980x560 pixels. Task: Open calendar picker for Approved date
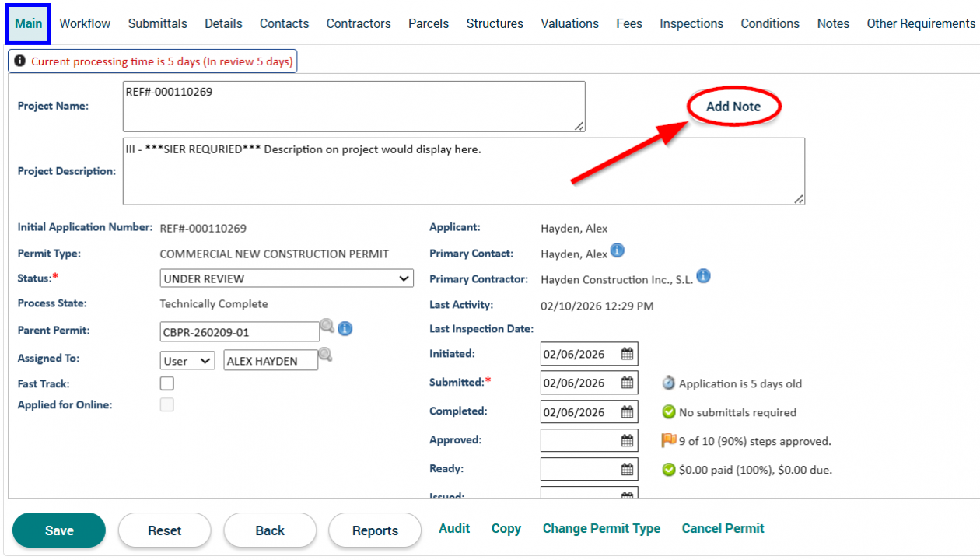coord(627,441)
